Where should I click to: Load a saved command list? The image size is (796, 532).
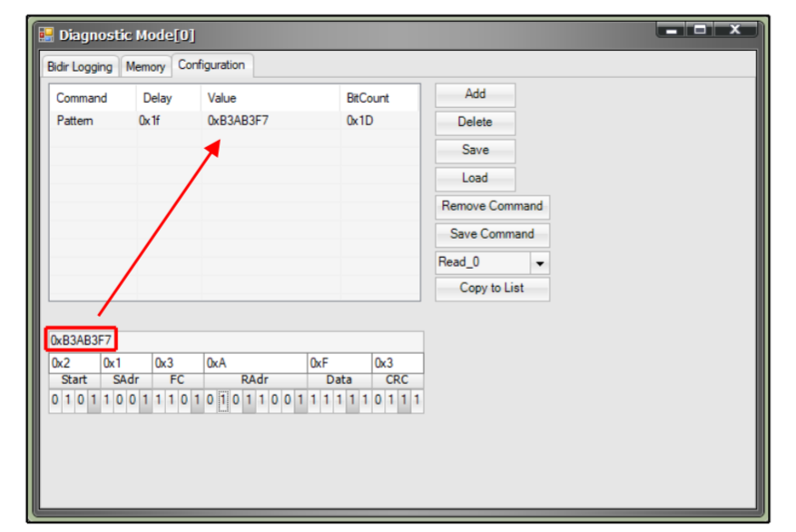[474, 178]
